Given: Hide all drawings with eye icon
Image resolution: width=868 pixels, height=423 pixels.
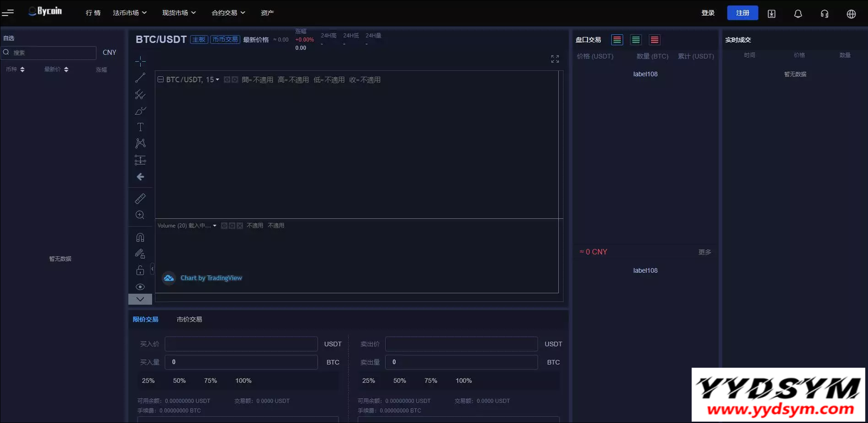Looking at the screenshot, I should click(140, 287).
